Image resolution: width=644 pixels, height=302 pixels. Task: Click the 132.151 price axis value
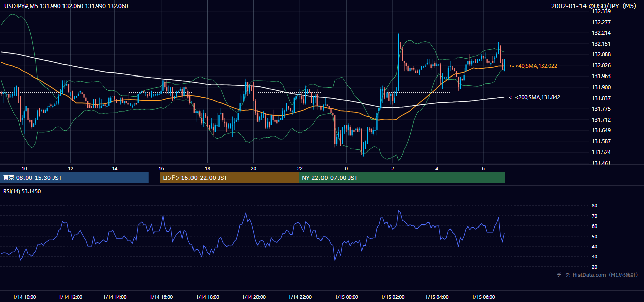[x=601, y=44]
